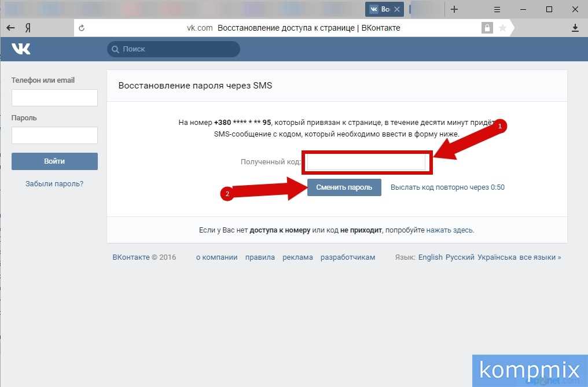The width and height of the screenshot is (588, 387).
Task: Click the VK logo
Action: pyautogui.click(x=21, y=49)
